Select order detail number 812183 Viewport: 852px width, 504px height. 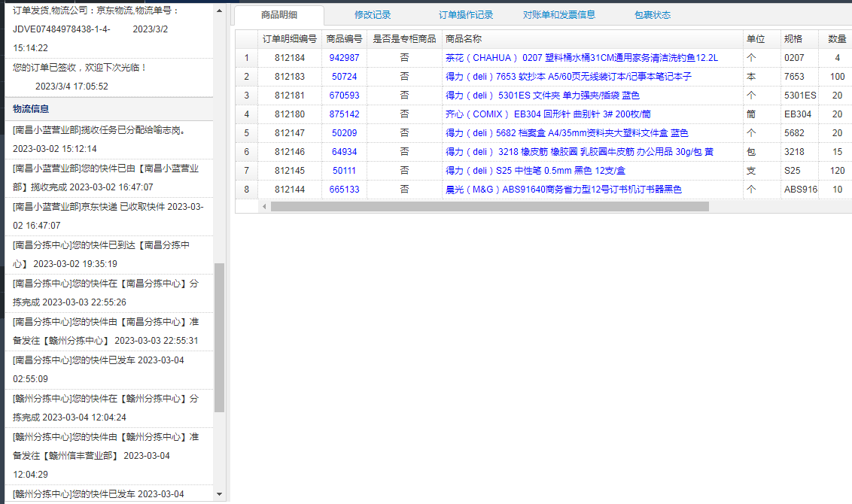[x=290, y=77]
